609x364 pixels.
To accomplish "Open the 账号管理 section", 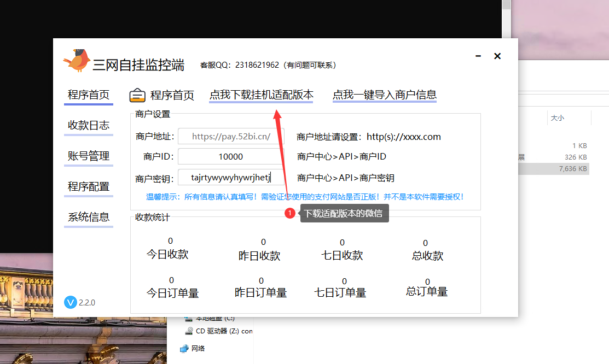I will 88,156.
